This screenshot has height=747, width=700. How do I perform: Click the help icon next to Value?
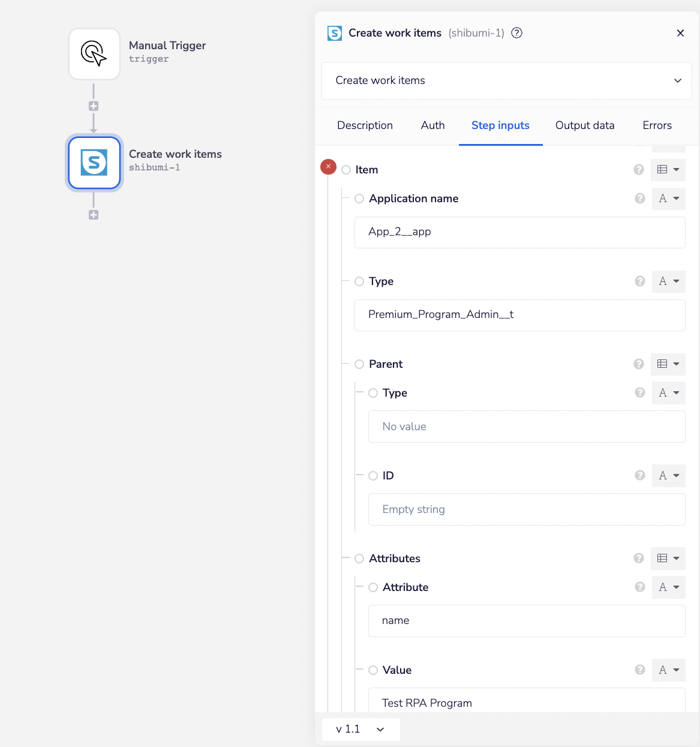[x=639, y=670]
